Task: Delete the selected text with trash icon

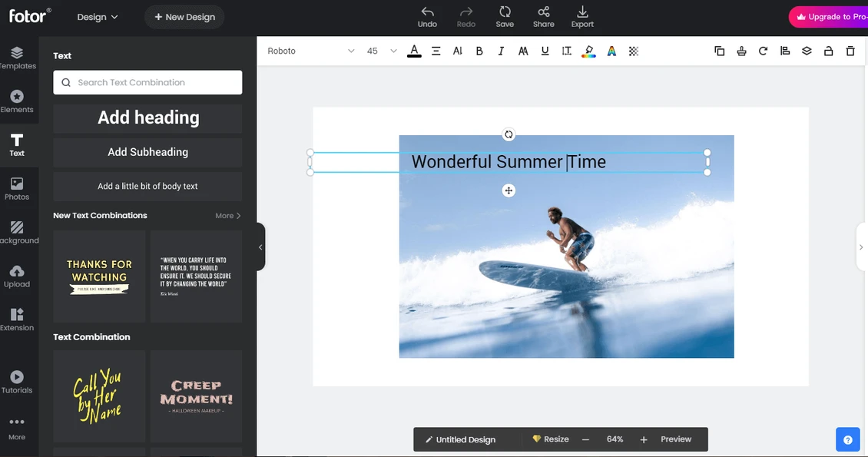Action: (850, 51)
